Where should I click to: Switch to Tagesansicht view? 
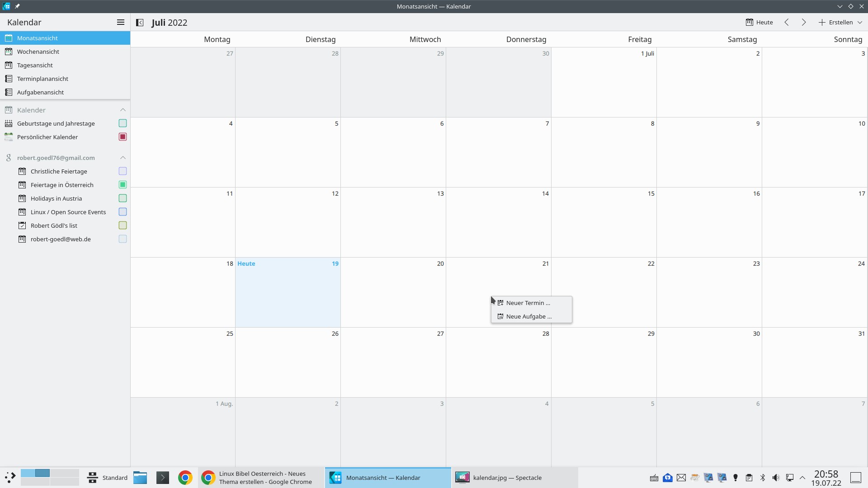65,65
